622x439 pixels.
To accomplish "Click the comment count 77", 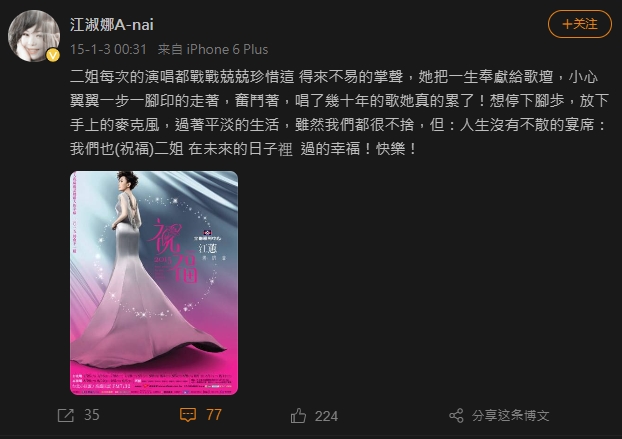I will (x=214, y=415).
